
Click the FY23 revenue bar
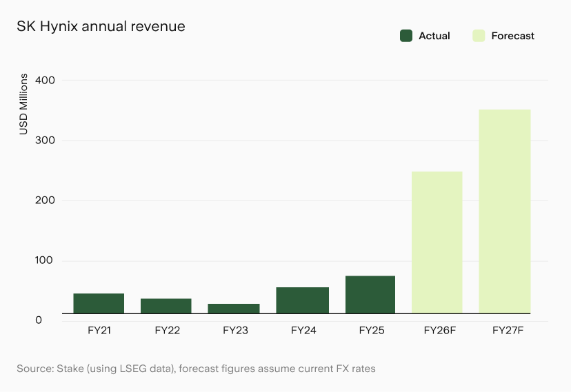tap(234, 309)
